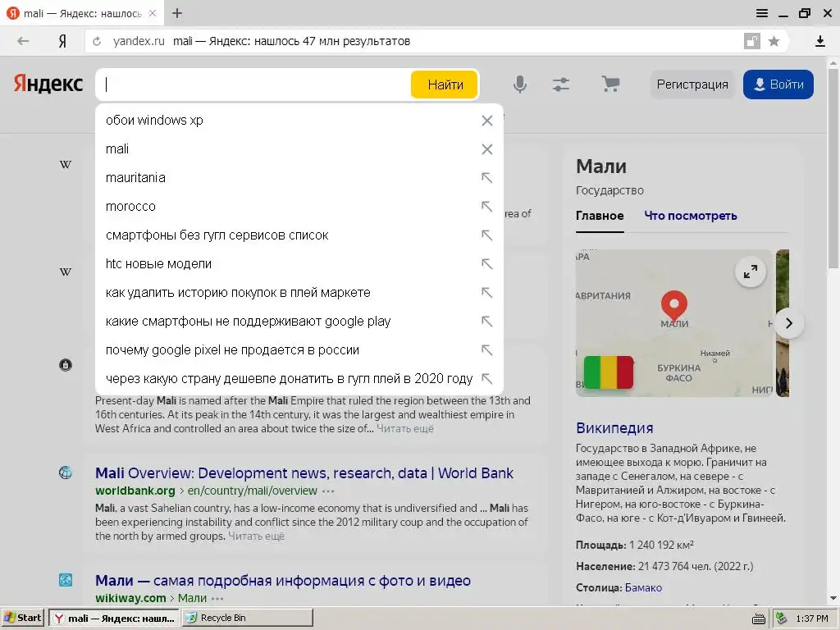Click the World Bank globe favicon

66,472
